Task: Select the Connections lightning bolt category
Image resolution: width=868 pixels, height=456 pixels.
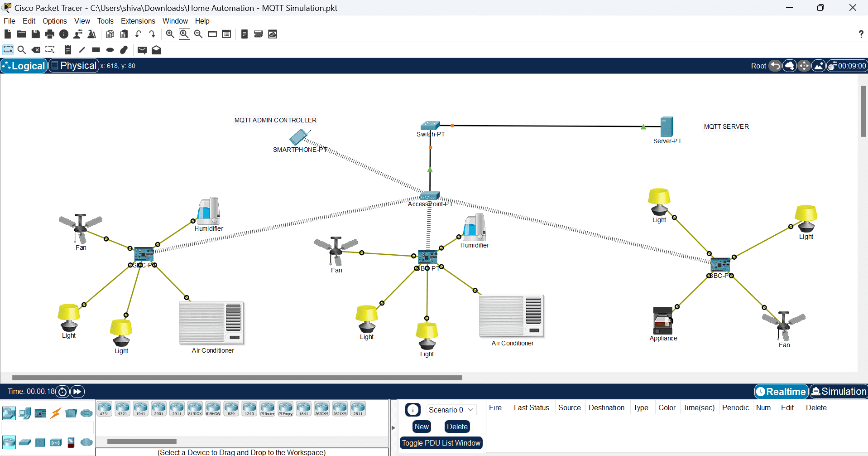Action: point(56,413)
